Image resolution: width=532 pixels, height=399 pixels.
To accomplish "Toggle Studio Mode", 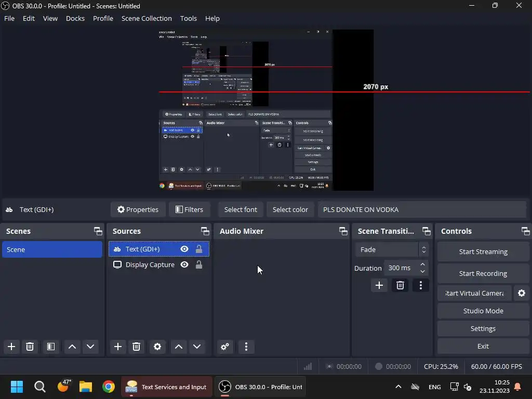I will [x=483, y=311].
